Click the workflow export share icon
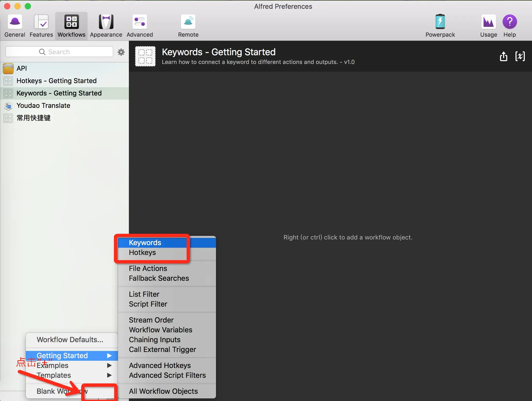532x401 pixels. click(x=503, y=56)
